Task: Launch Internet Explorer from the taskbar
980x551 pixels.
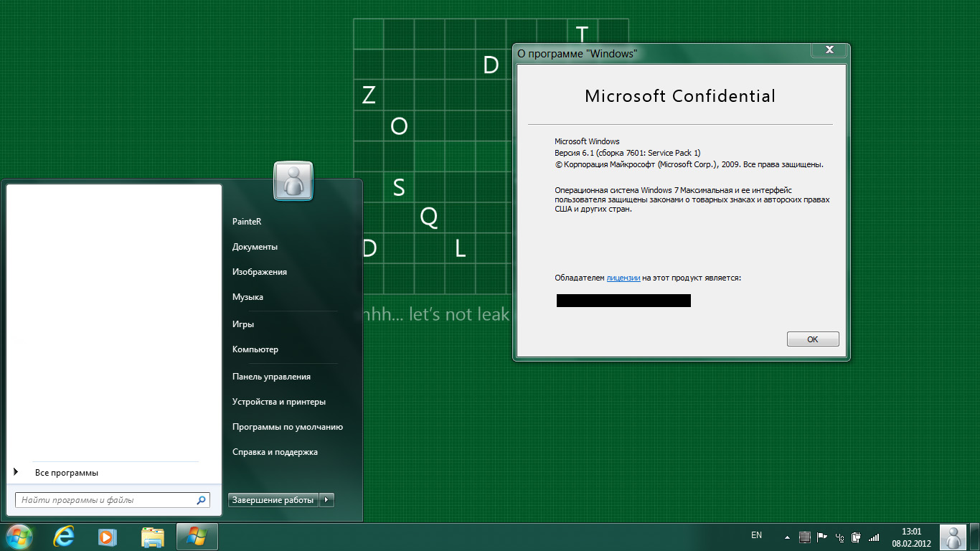Action: 65,537
